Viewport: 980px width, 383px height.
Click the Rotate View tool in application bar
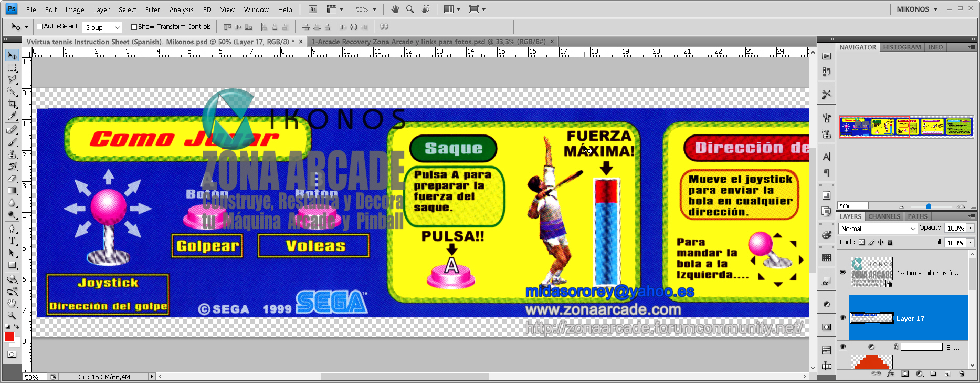(x=426, y=9)
